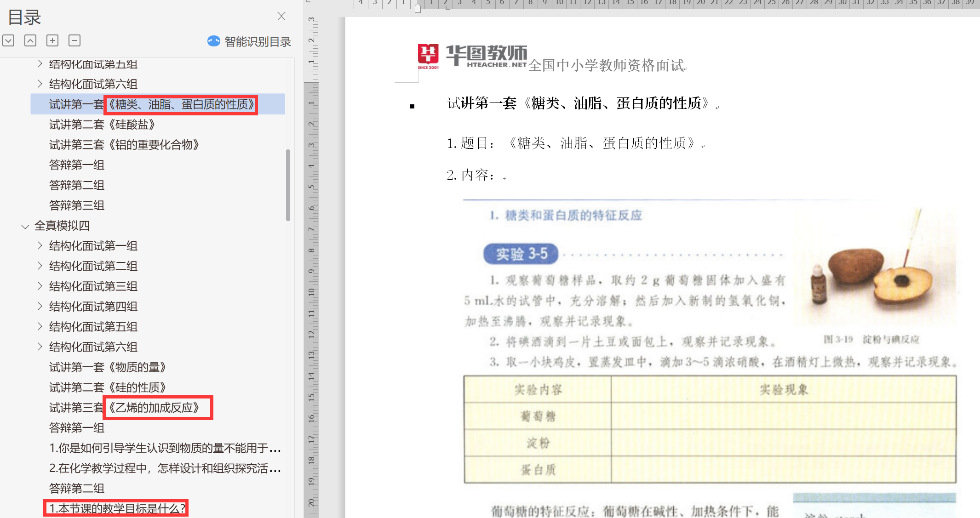Screen dimensions: 980x518
Task: Select 试讲第三套《铝的重要化合物》entry
Action: [x=124, y=145]
